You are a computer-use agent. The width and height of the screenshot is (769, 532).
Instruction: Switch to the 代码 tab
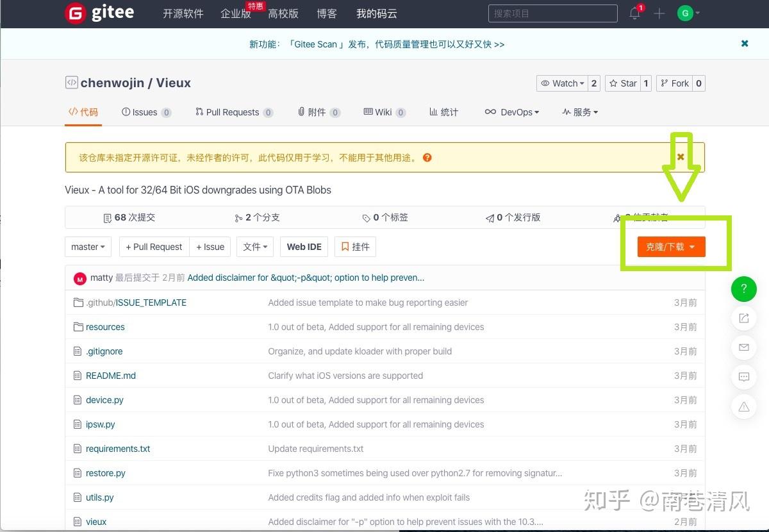[x=83, y=112]
